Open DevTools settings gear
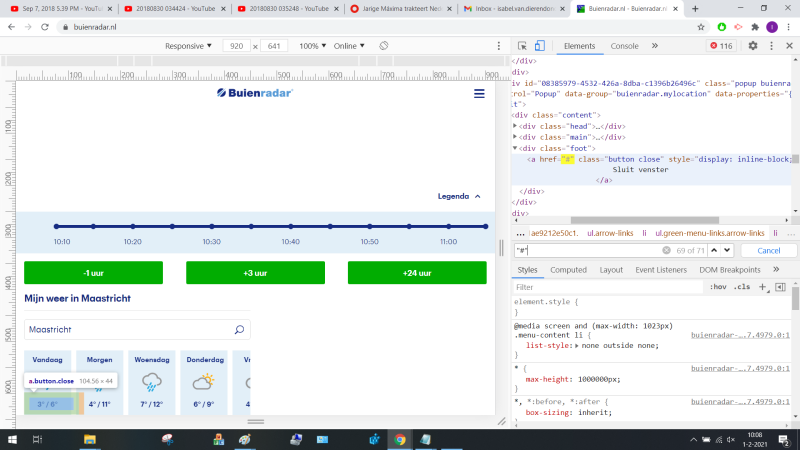800x450 pixels. point(752,46)
